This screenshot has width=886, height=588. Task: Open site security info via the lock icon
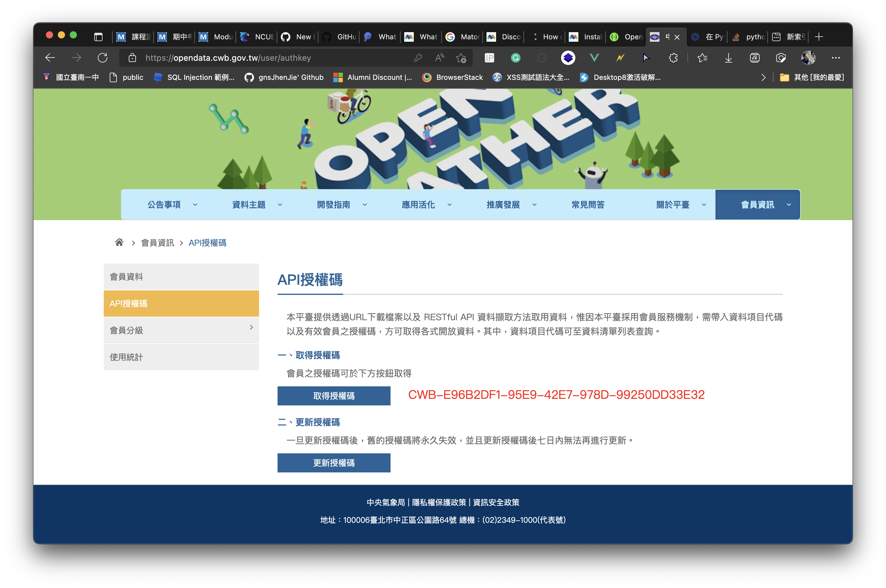(x=132, y=58)
